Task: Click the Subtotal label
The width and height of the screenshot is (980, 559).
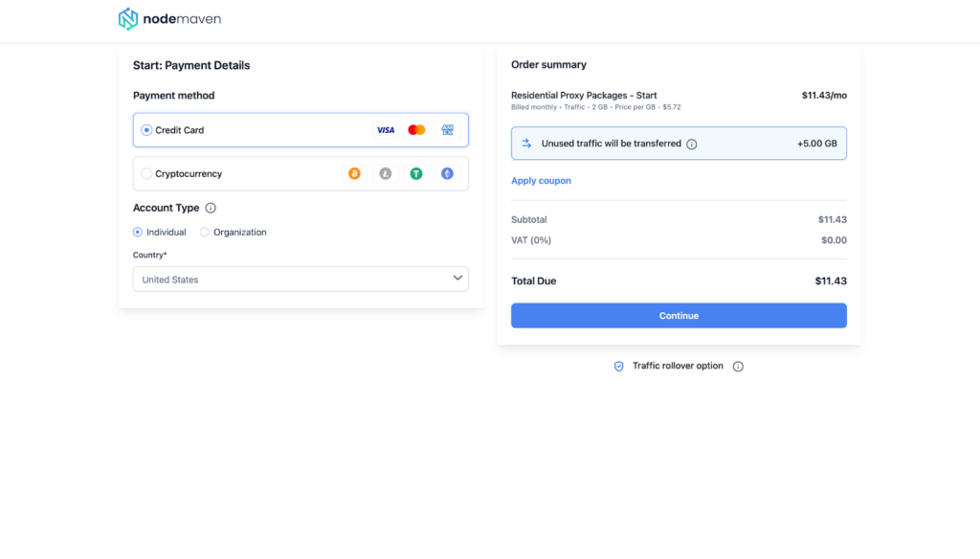Action: click(x=528, y=219)
